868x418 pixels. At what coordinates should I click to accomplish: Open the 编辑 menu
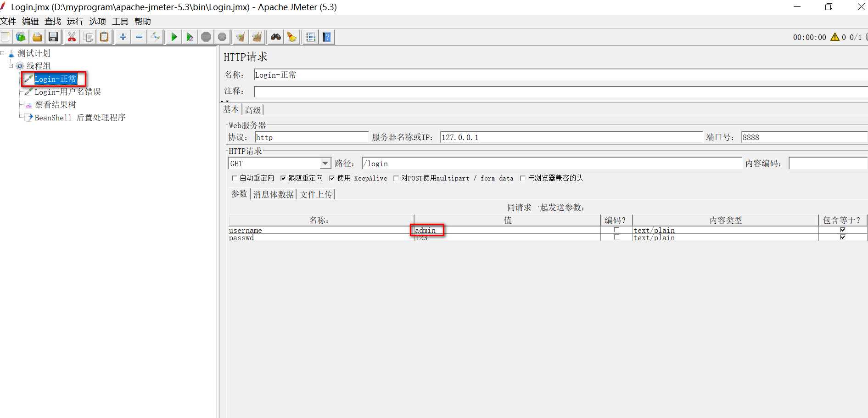coord(30,22)
